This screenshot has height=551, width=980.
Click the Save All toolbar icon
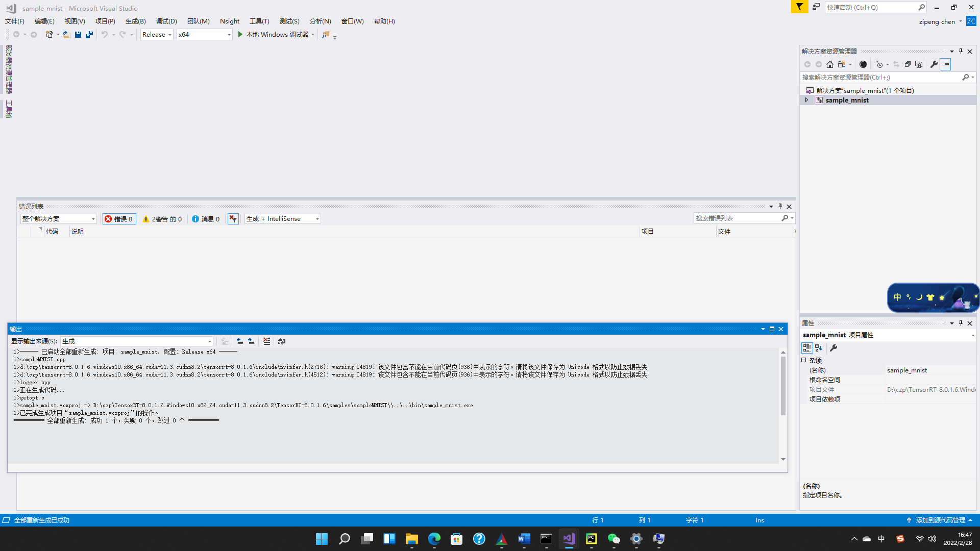coord(89,34)
